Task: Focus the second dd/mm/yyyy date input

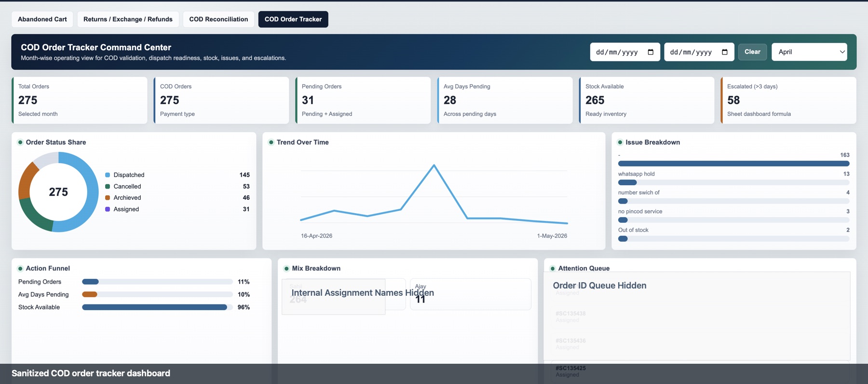Action: pyautogui.click(x=699, y=52)
